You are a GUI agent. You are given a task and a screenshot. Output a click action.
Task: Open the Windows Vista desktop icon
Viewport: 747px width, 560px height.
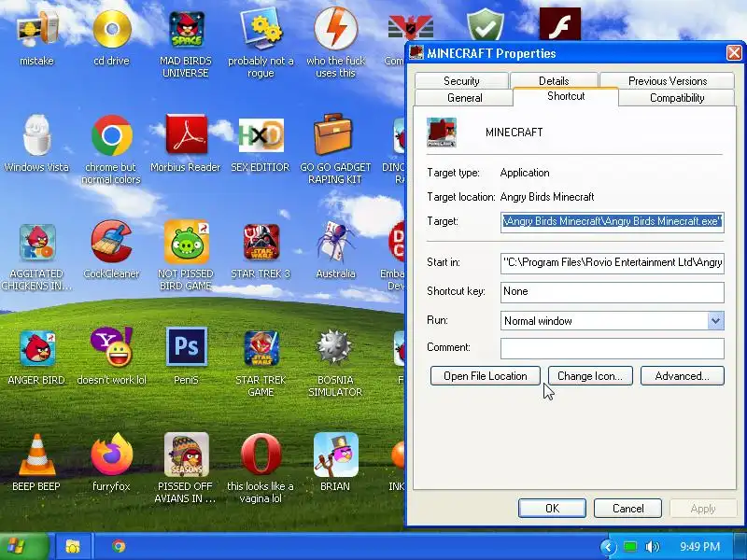point(37,135)
